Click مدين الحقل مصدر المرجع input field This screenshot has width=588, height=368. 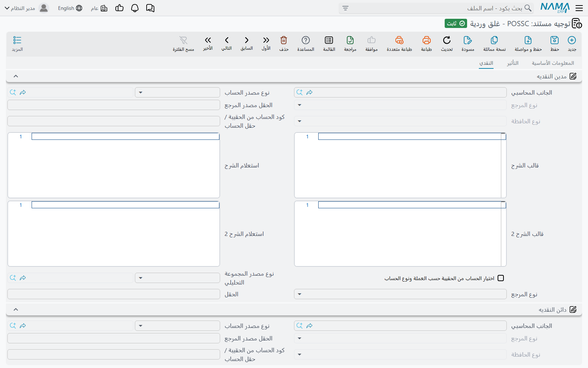pos(114,105)
